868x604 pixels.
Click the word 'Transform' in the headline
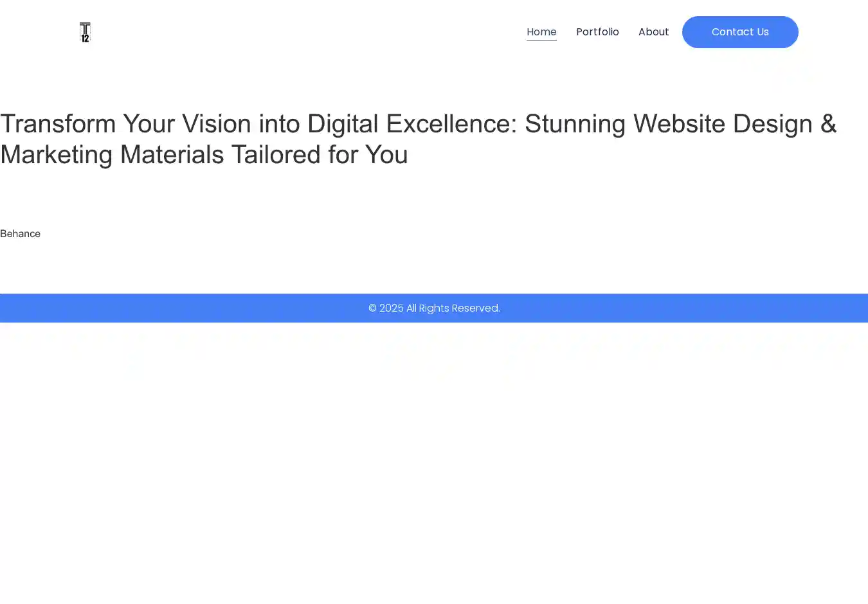point(58,123)
